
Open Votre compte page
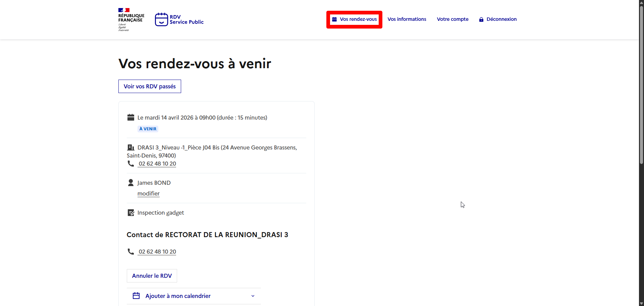pyautogui.click(x=452, y=19)
